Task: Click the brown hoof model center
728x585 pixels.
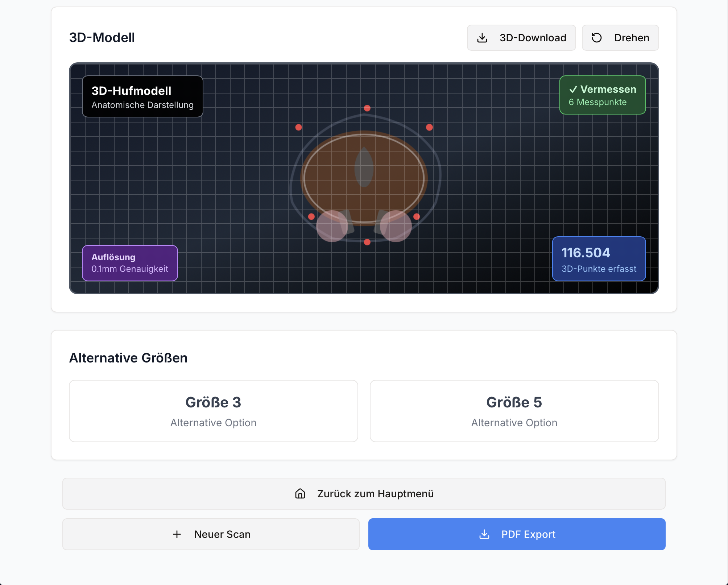Action: pyautogui.click(x=364, y=178)
